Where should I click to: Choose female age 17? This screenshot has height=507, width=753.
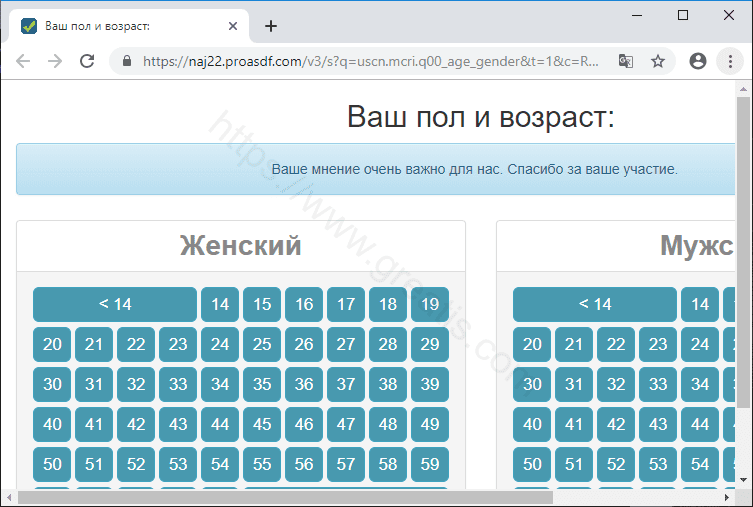pyautogui.click(x=346, y=304)
